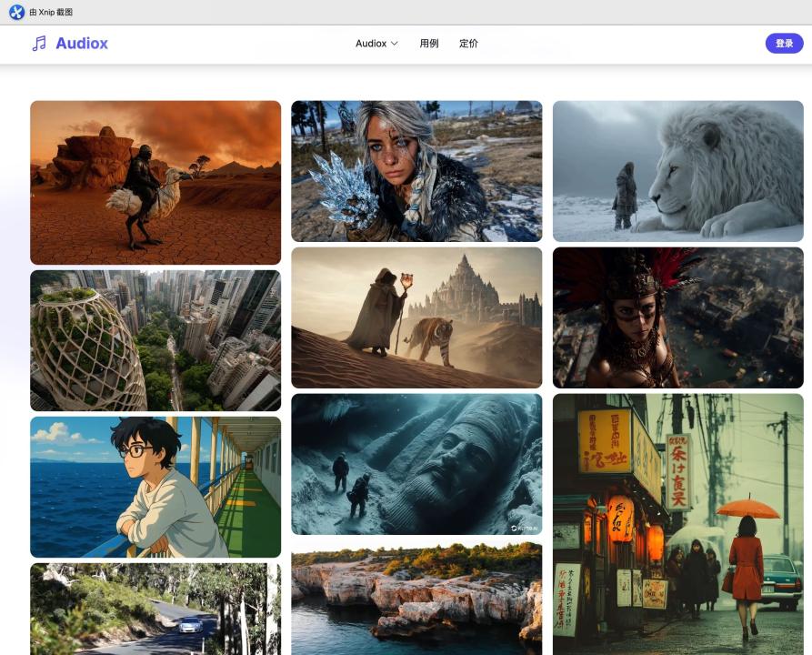Open the woman holding ice crystals thumbnail
Viewport: 812px width, 655px height.
416,171
